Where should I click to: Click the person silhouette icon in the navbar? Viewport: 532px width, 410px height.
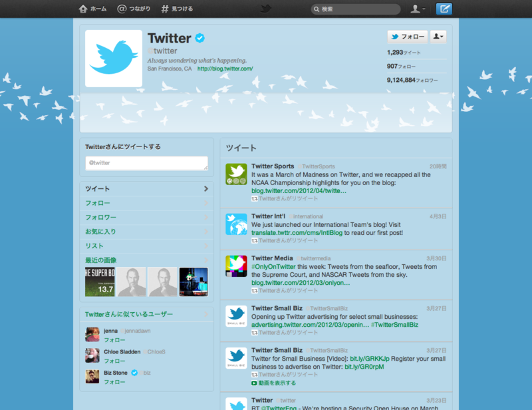416,9
